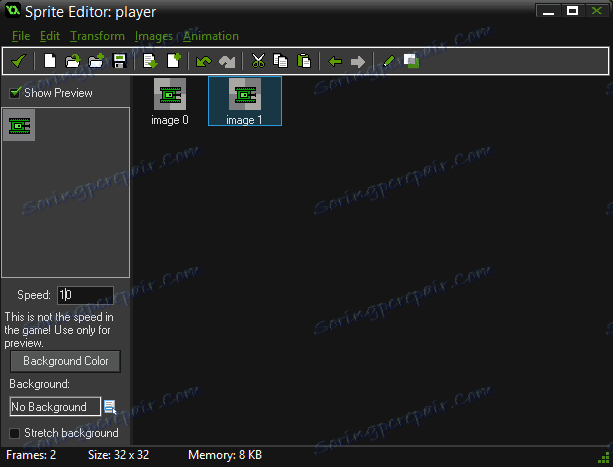Screen dimensions: 613x467
Task: Paste image from clipboard icon
Action: coord(304,61)
